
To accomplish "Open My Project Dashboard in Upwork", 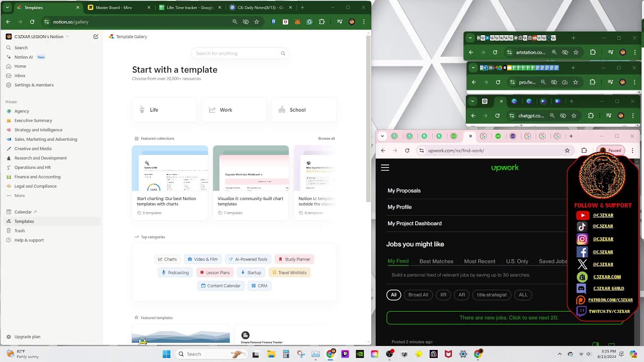I will pyautogui.click(x=415, y=223).
